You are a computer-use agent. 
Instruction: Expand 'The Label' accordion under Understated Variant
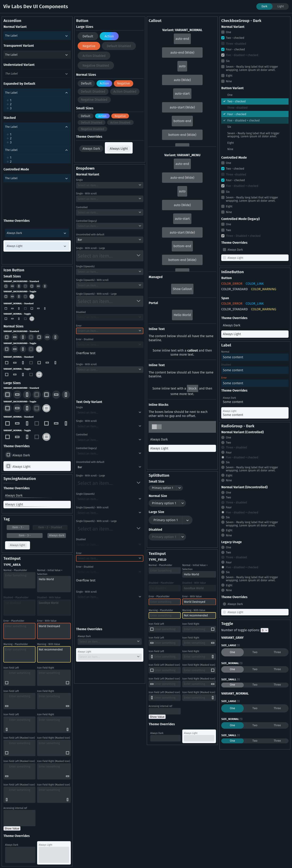coord(37,74)
